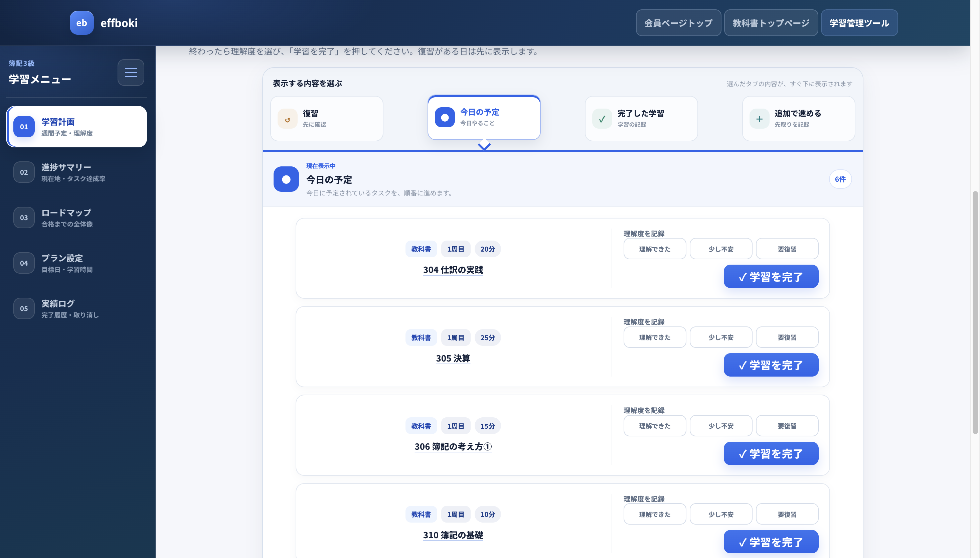The width and height of the screenshot is (980, 558).
Task: Open the 310 簿記の基礎 lesson link
Action: (x=453, y=535)
